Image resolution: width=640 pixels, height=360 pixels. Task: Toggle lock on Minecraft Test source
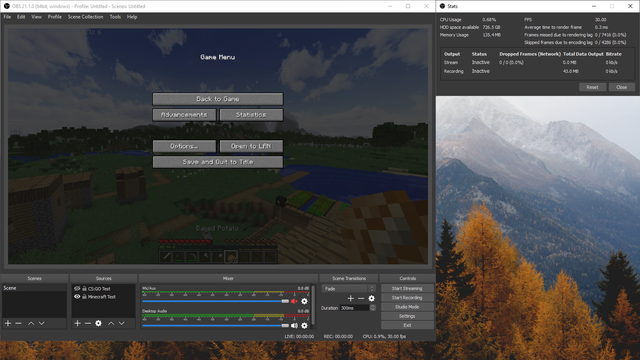[x=84, y=297]
